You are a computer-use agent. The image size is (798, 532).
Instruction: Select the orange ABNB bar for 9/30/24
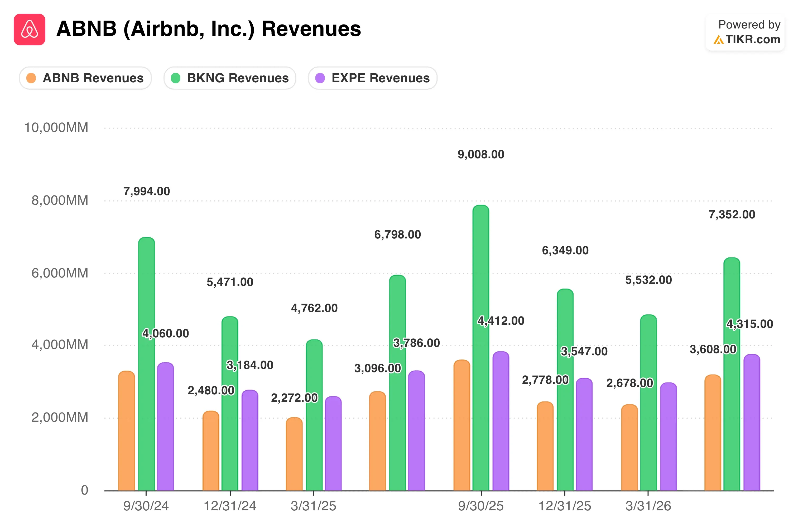(127, 431)
